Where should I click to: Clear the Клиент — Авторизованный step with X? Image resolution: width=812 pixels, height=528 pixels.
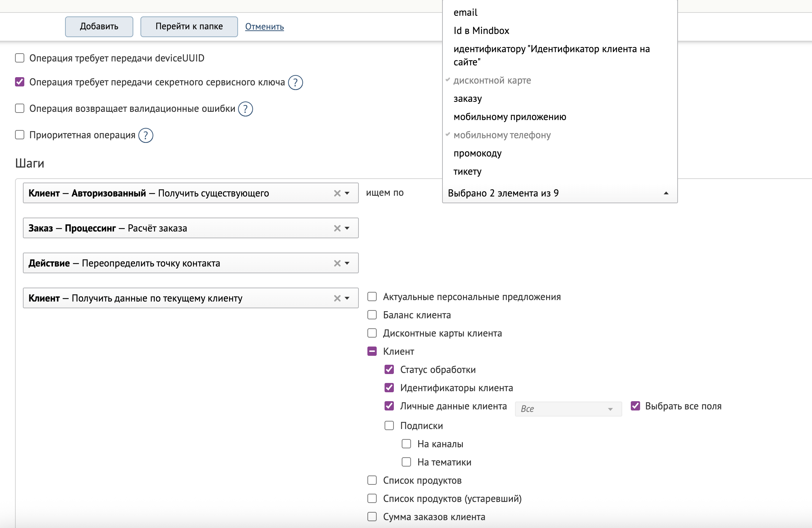(x=337, y=193)
